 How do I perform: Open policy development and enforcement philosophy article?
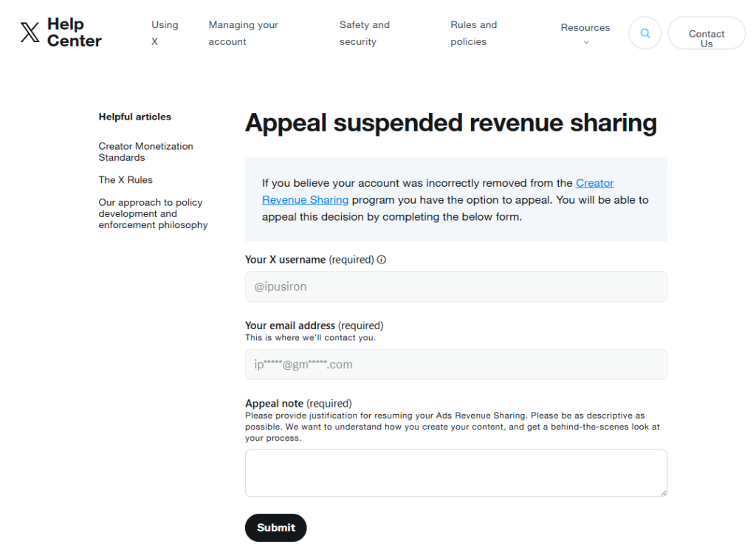pos(153,214)
